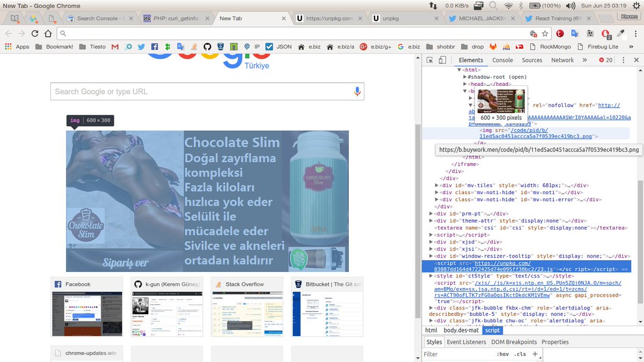The image size is (644, 362).
Task: Expand the div id mv-tiles node
Action: coord(437,185)
